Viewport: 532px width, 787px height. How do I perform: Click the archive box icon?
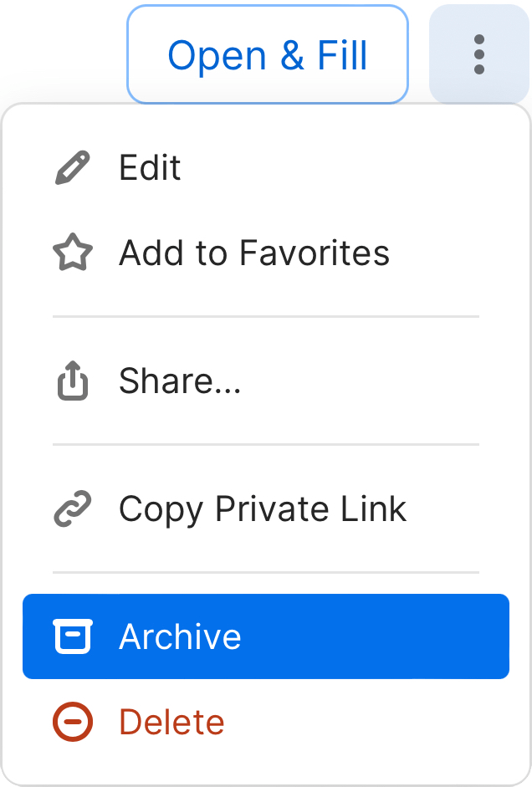[74, 636]
